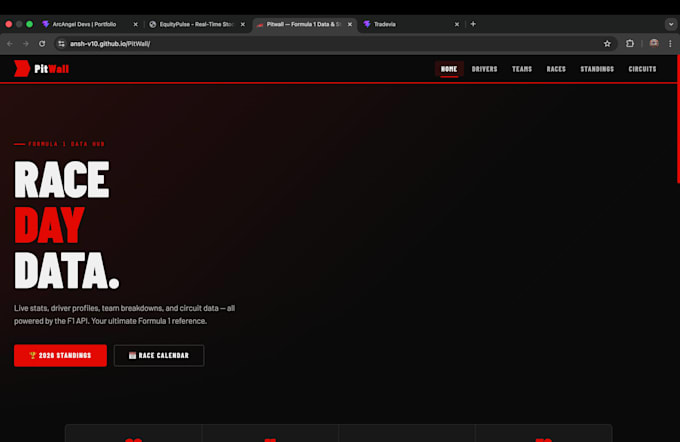
Task: Close the EquityPulse tab
Action: click(242, 24)
